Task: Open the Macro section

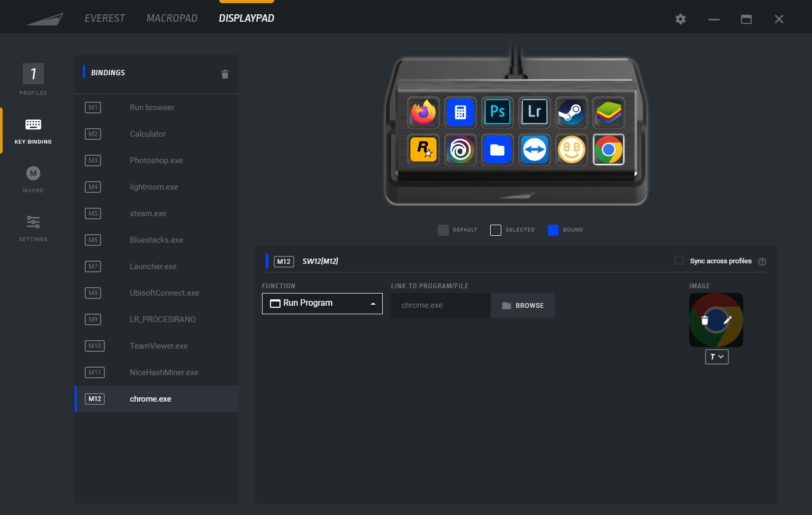Action: 33,179
